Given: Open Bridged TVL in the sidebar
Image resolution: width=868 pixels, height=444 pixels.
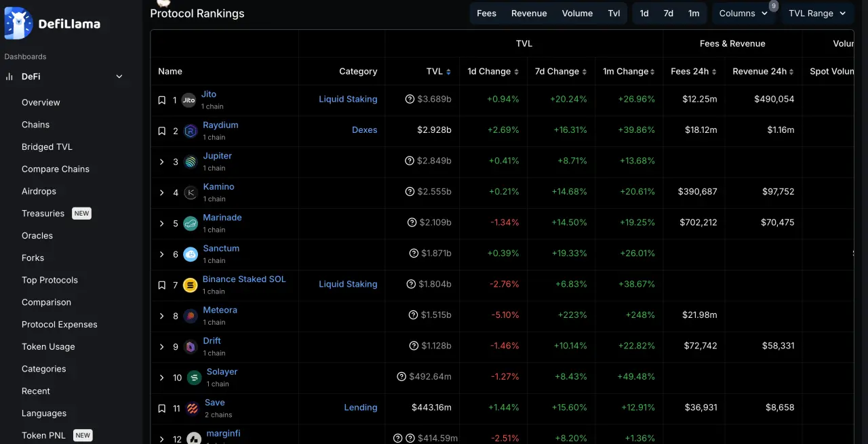Looking at the screenshot, I should pyautogui.click(x=47, y=146).
